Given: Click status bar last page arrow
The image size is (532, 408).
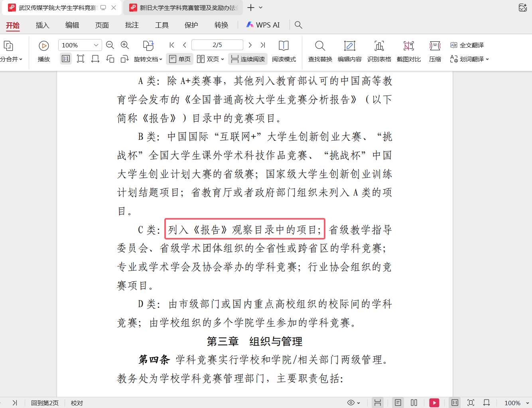Looking at the screenshot, I should pyautogui.click(x=15, y=403).
